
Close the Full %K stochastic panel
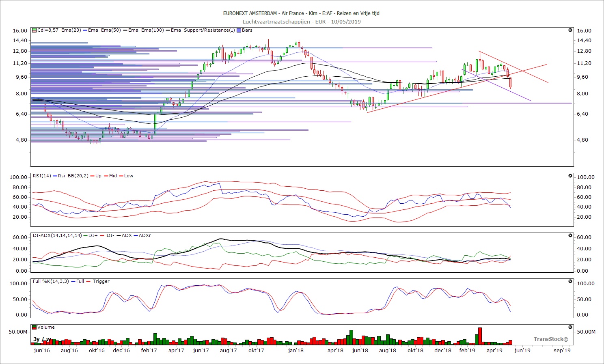570,281
